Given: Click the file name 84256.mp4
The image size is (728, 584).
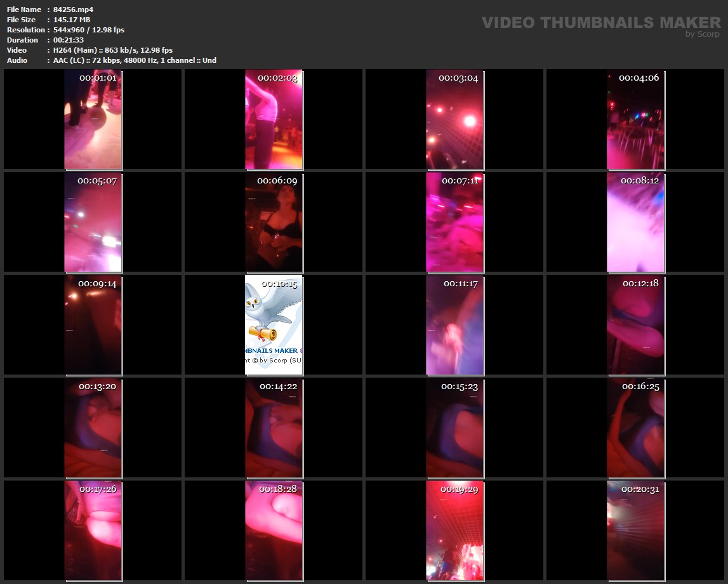Looking at the screenshot, I should pos(74,10).
